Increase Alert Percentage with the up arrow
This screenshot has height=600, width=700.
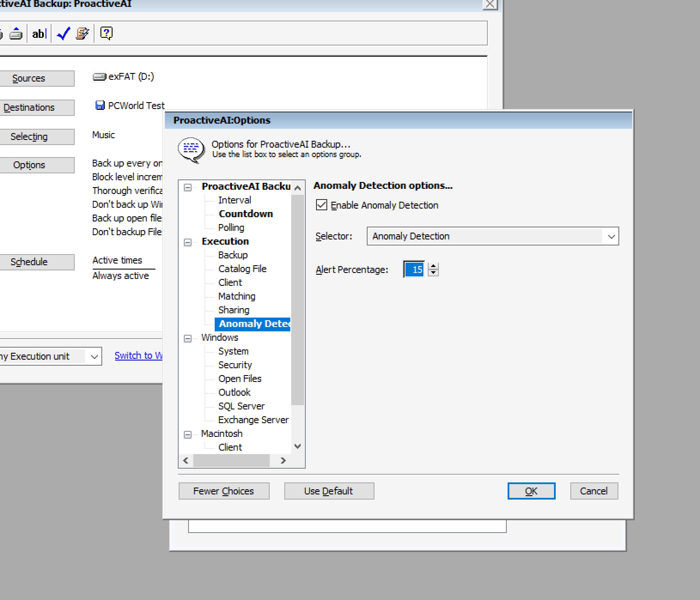click(x=434, y=266)
